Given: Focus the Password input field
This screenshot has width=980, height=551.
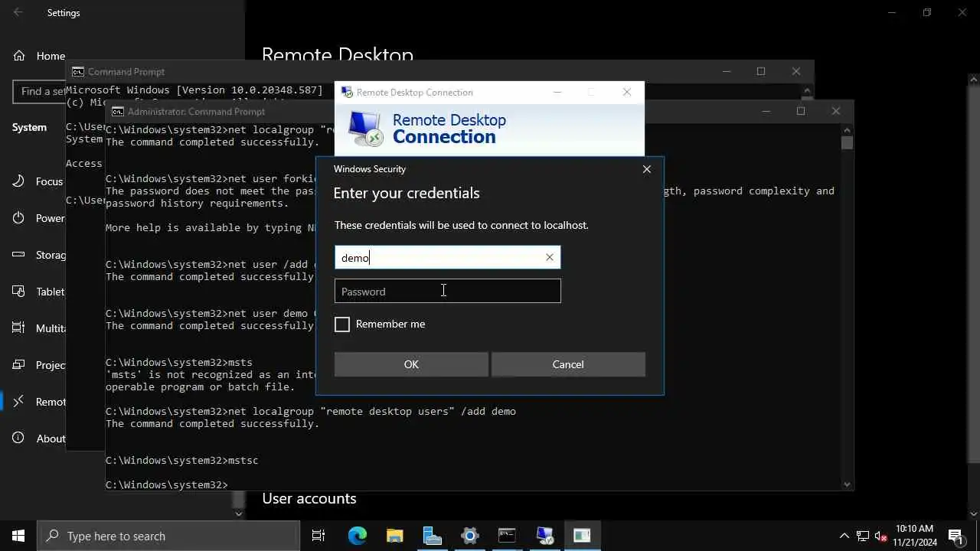Looking at the screenshot, I should tap(447, 291).
